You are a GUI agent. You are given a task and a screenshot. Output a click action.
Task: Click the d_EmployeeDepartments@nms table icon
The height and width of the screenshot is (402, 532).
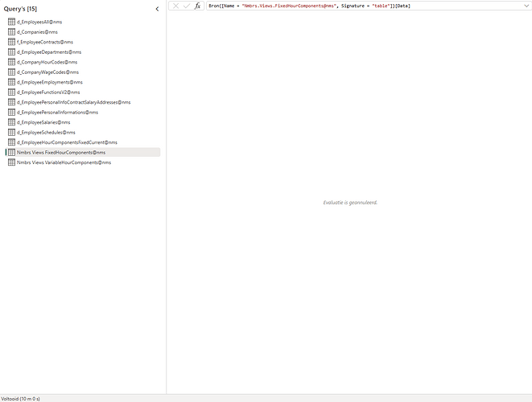pyautogui.click(x=11, y=51)
